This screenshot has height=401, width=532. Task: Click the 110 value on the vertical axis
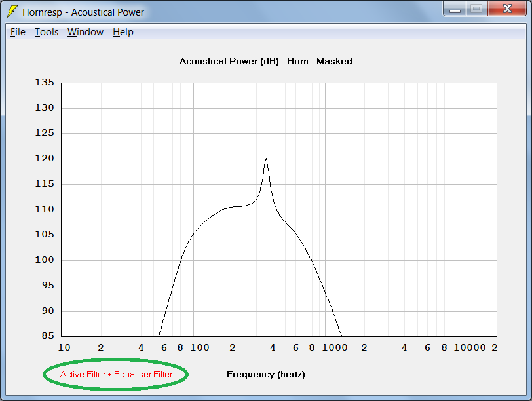click(45, 209)
